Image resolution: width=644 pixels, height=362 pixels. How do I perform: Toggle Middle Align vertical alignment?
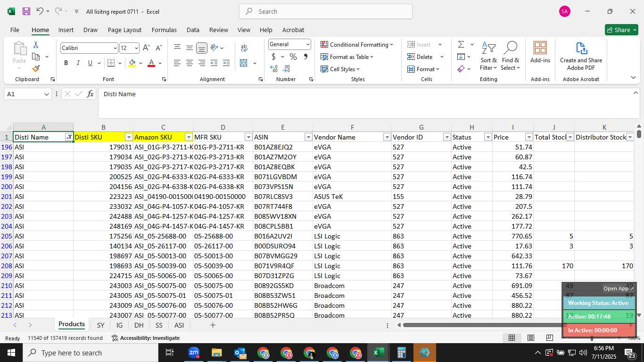click(x=190, y=48)
